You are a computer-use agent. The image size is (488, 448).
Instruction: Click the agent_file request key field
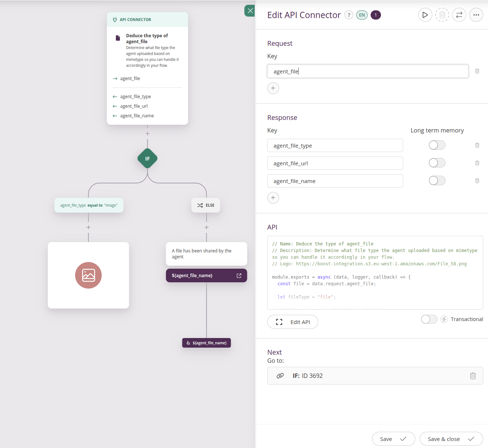pos(368,71)
